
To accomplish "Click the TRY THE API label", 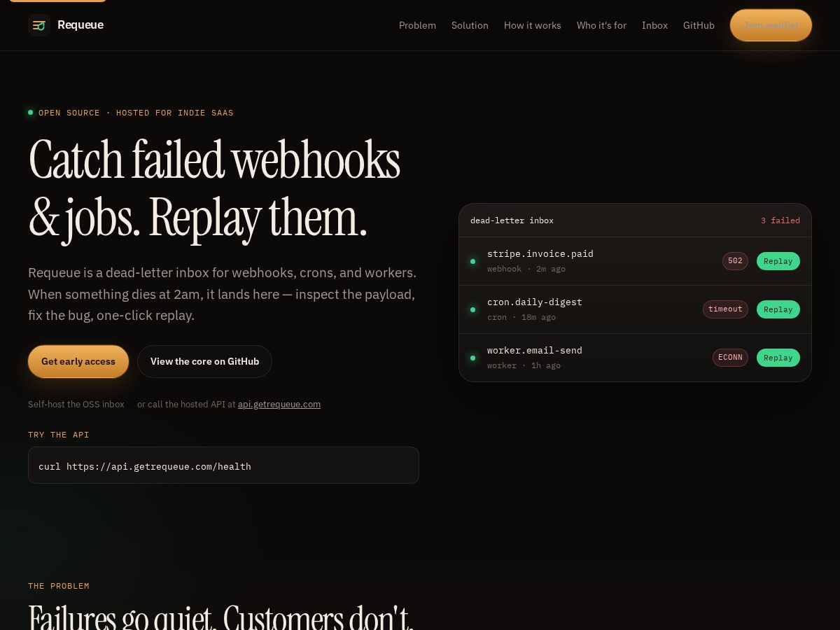I will pyautogui.click(x=59, y=435).
